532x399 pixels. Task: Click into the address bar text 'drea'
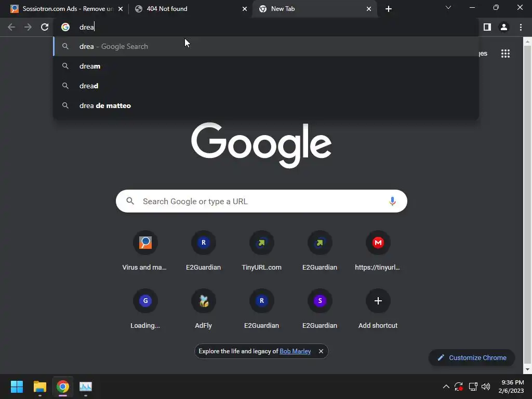(x=87, y=27)
